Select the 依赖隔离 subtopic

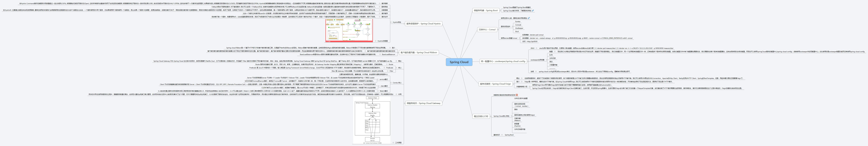tap(385, 10)
